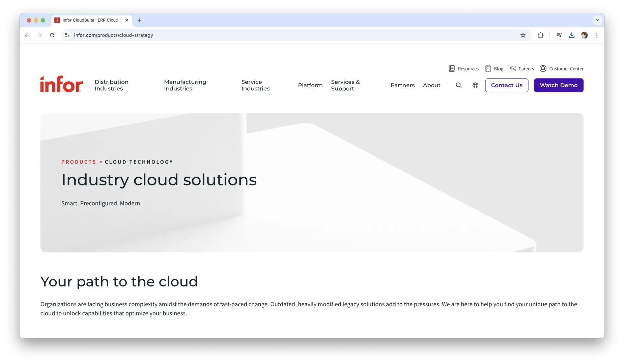Click the 'Industry cloud solutions' heading

click(x=159, y=180)
